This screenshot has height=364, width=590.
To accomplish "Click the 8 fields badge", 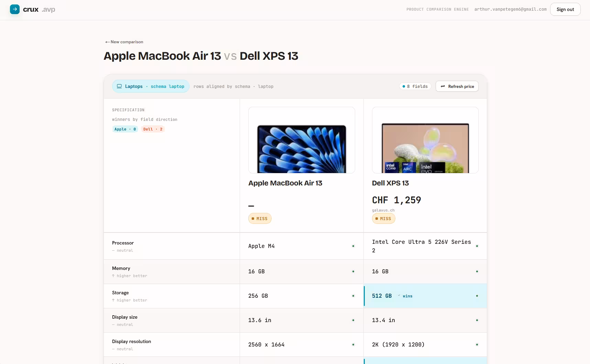I will pos(415,86).
